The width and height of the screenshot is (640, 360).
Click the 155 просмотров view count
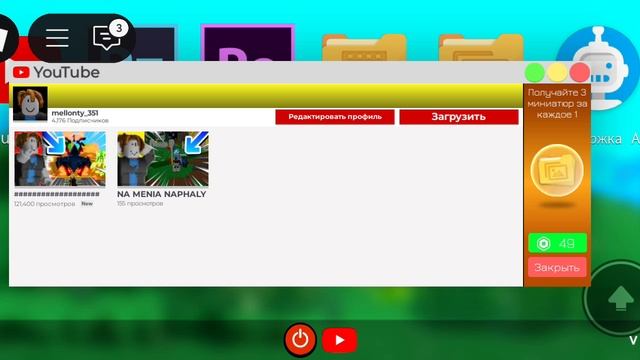click(x=140, y=204)
